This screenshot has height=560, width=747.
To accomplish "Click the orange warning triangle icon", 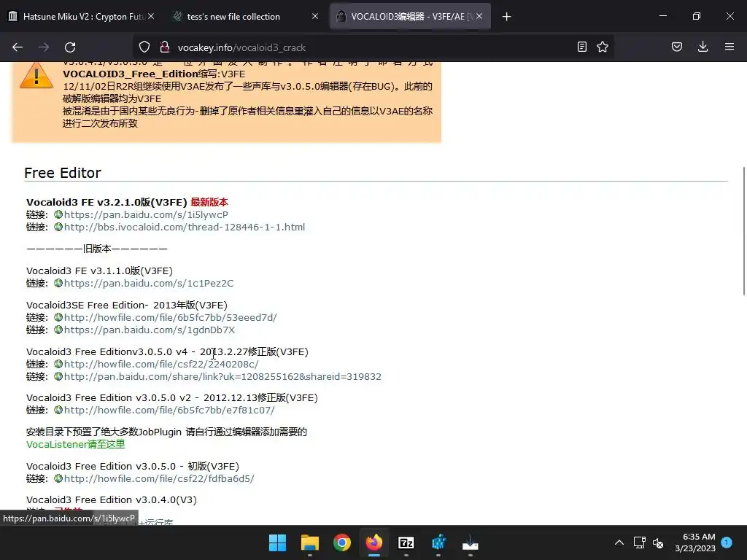I will point(36,75).
